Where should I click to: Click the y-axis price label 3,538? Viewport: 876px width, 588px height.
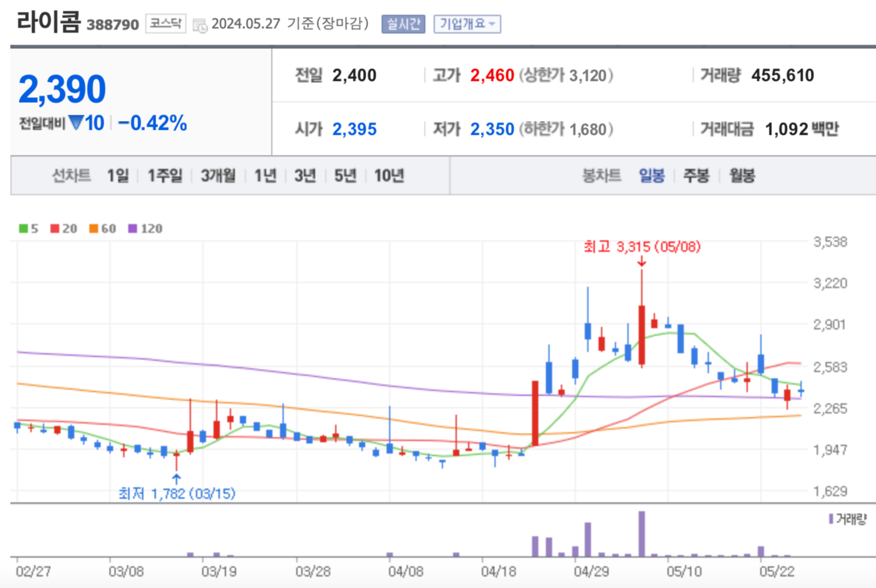[830, 242]
